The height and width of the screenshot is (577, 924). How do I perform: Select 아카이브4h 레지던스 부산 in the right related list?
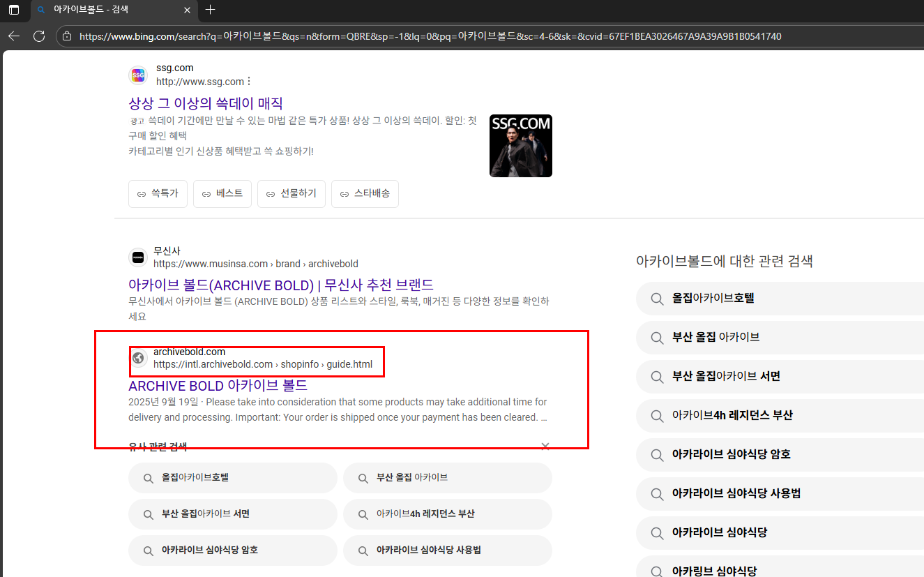[x=780, y=415]
